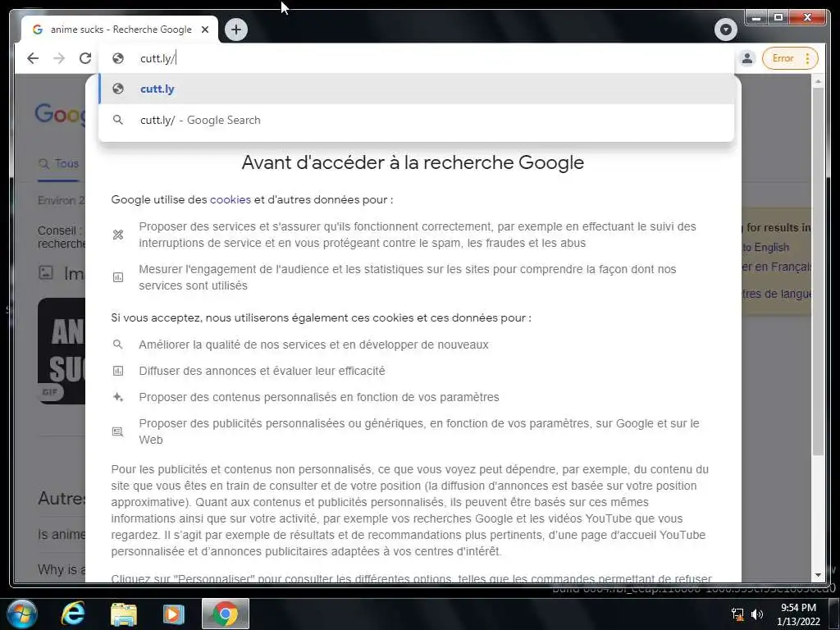Viewport: 840px width, 630px height.
Task: Open the volume speaker tray icon
Action: point(757,614)
